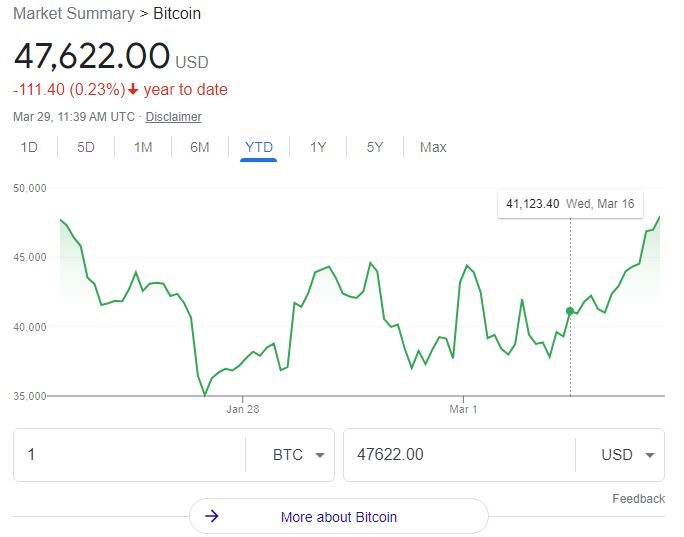Image resolution: width=684 pixels, height=537 pixels.
Task: Select the 1M chart range
Action: [x=143, y=147]
